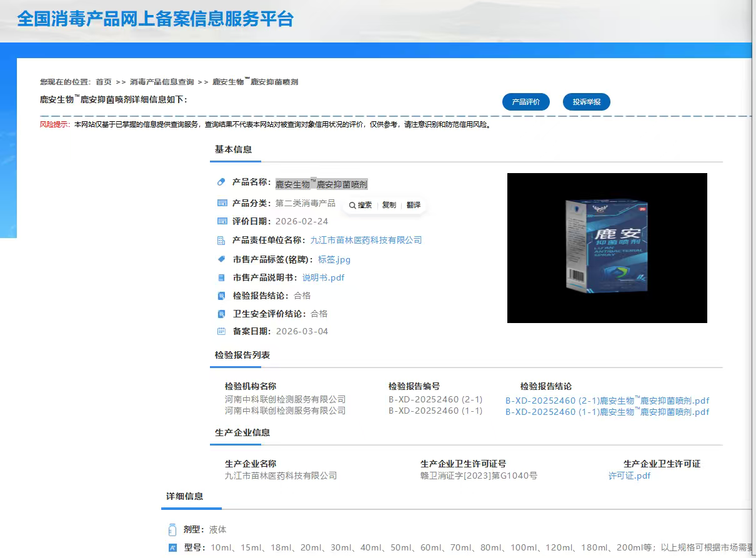Click the 产品评价 button
756x558 pixels.
pos(526,102)
